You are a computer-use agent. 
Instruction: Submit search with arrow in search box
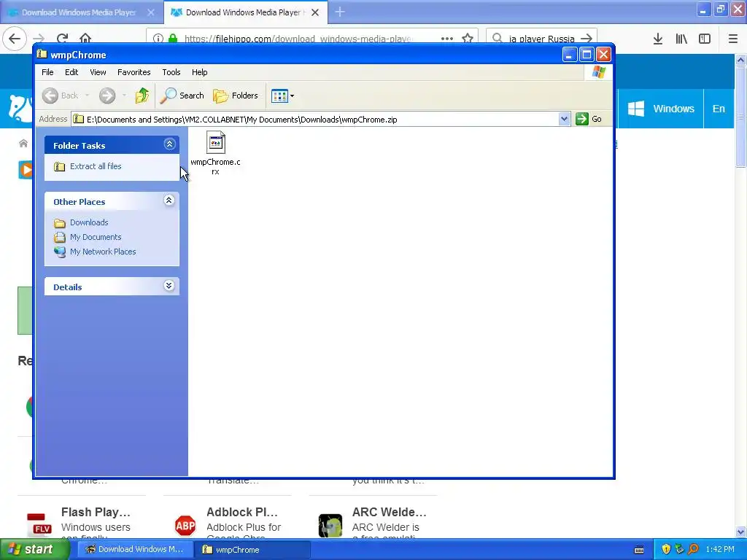(587, 39)
